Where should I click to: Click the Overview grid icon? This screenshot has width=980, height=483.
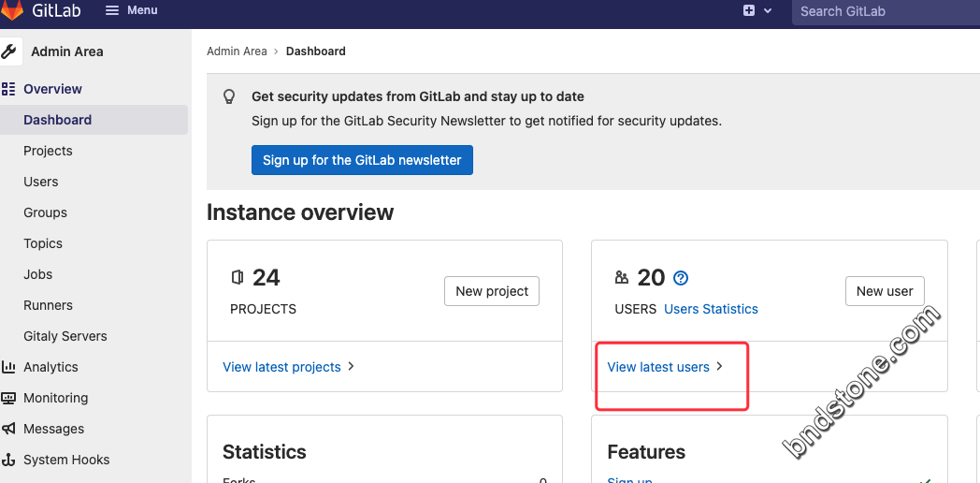pos(8,89)
